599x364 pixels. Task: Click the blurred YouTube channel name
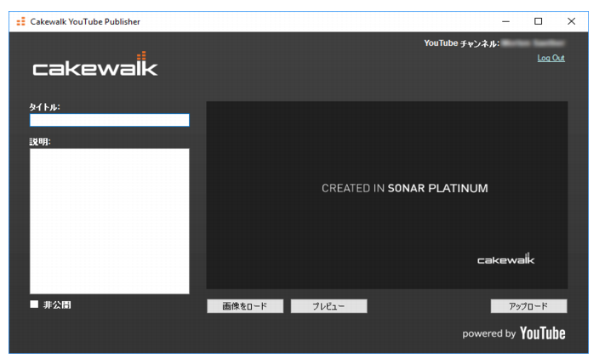pyautogui.click(x=533, y=43)
